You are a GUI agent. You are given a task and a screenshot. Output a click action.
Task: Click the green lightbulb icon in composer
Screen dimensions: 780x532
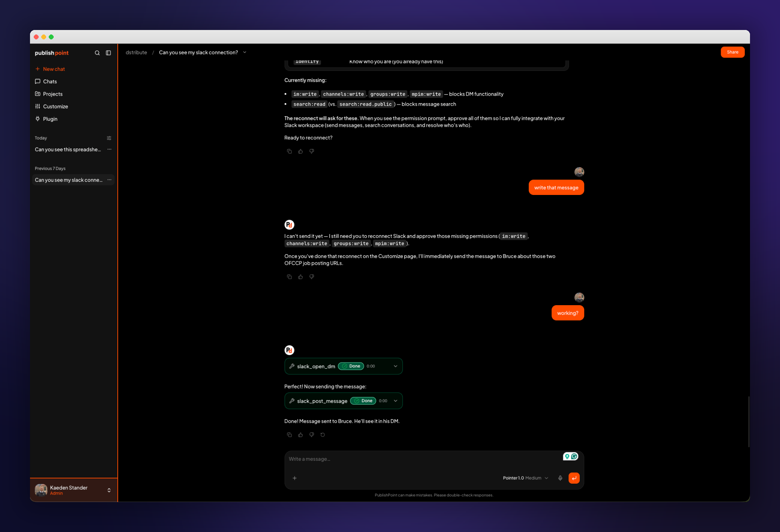coord(567,456)
